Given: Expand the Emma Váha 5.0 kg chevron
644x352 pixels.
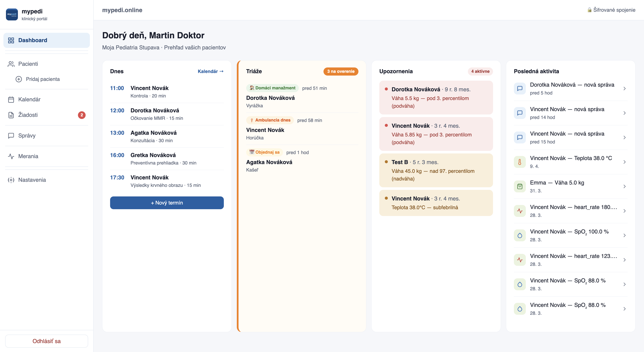Looking at the screenshot, I should pos(624,186).
